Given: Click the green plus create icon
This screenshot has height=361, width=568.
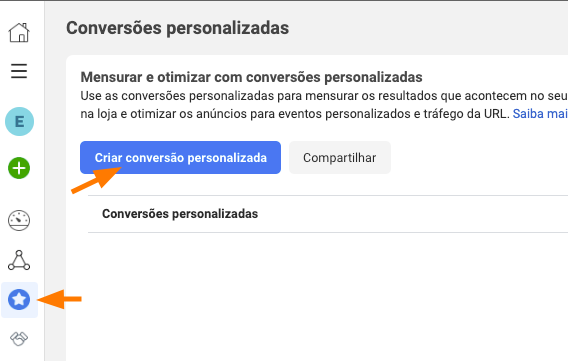Looking at the screenshot, I should point(19,168).
